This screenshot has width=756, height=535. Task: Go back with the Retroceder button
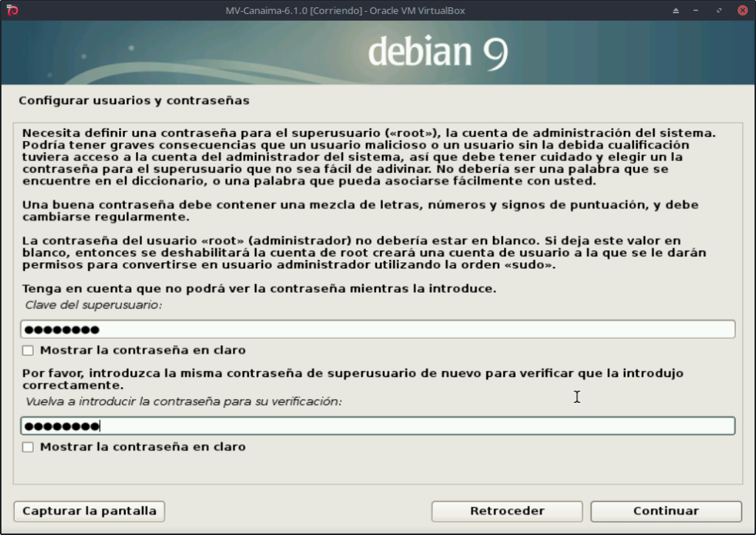tap(506, 511)
